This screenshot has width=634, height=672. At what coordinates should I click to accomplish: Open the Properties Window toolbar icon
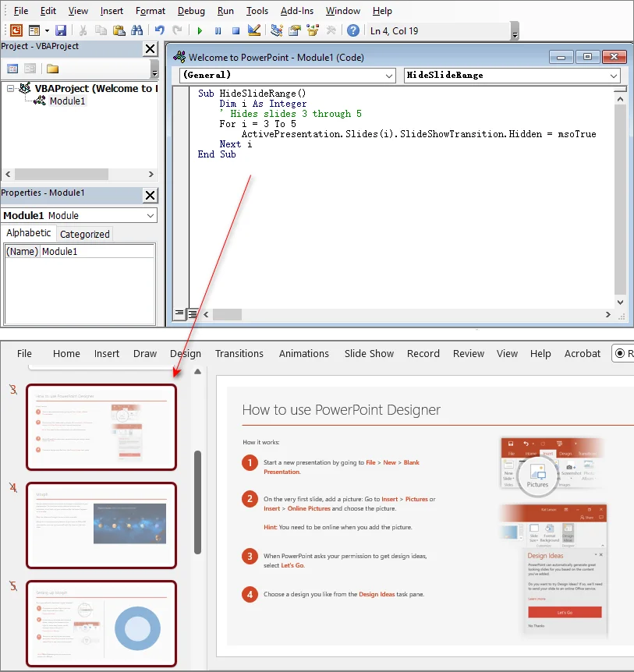[295, 30]
